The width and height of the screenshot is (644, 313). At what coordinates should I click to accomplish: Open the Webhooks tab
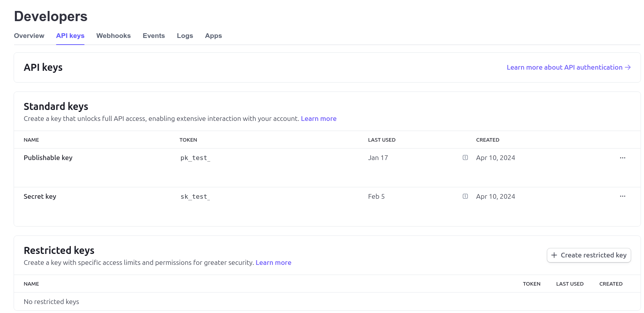pos(114,36)
